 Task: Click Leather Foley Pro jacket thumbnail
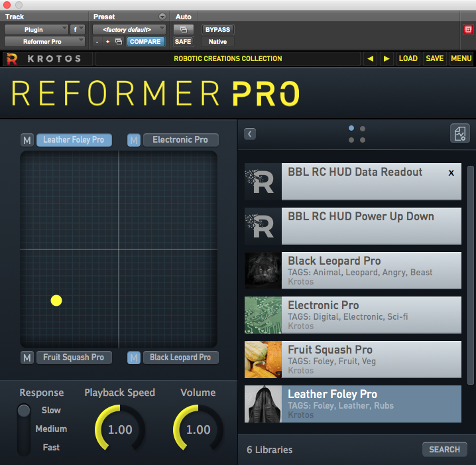coord(263,404)
